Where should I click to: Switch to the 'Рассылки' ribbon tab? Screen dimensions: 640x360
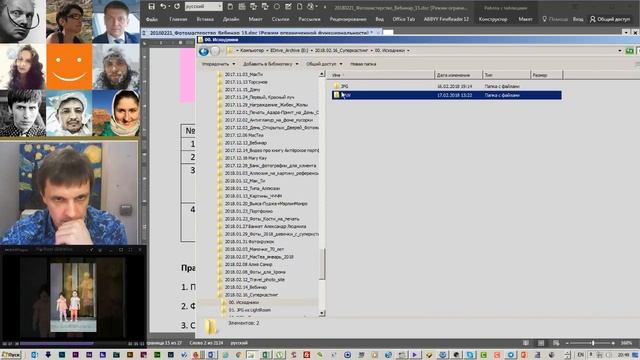pyautogui.click(x=309, y=19)
